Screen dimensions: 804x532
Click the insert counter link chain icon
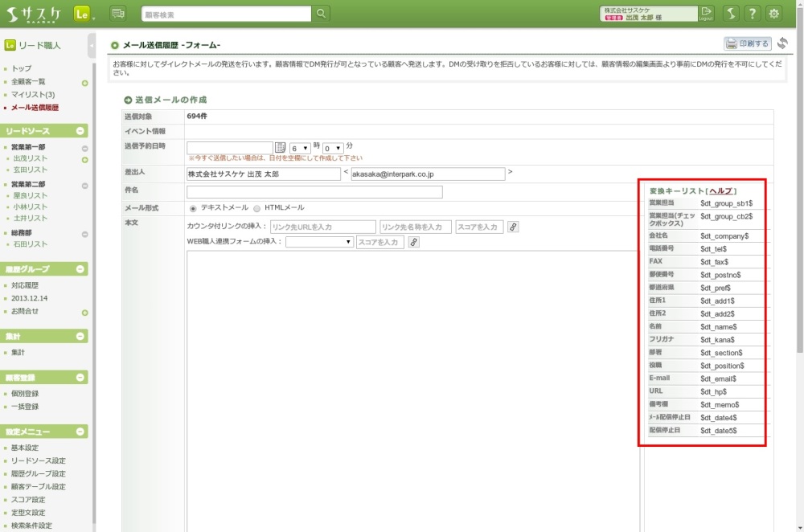click(x=514, y=227)
